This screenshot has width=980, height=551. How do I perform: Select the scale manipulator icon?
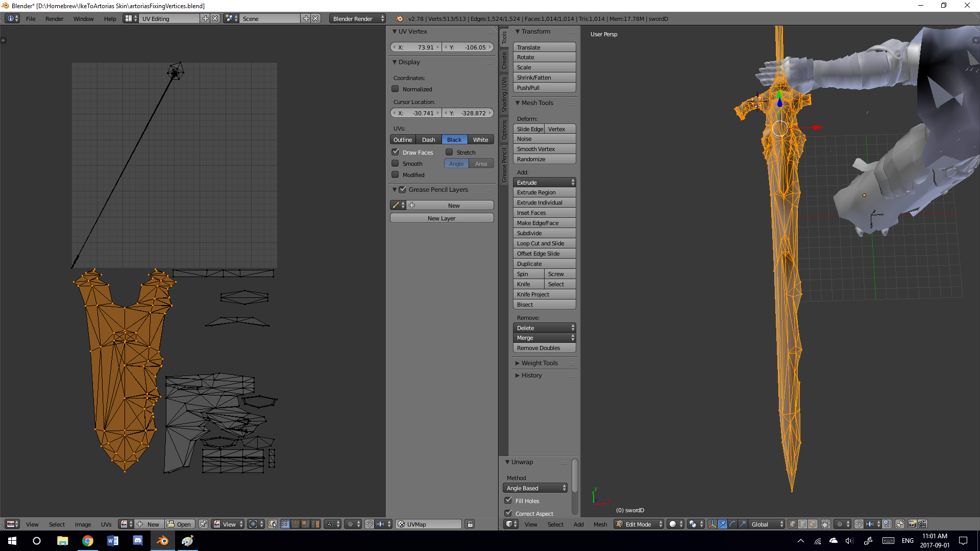click(743, 524)
